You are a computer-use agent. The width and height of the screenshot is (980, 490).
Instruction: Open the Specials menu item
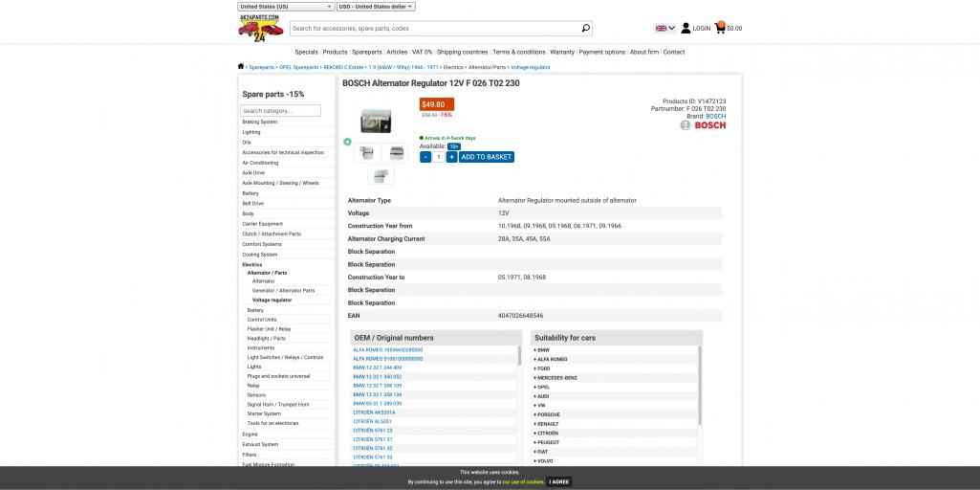coord(306,52)
